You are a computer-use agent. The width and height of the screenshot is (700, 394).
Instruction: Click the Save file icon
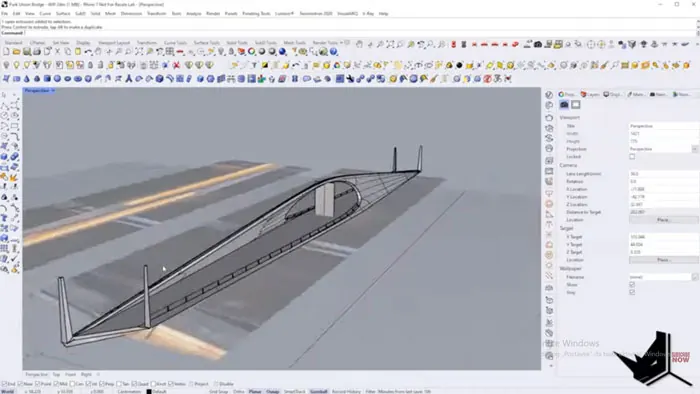27,52
